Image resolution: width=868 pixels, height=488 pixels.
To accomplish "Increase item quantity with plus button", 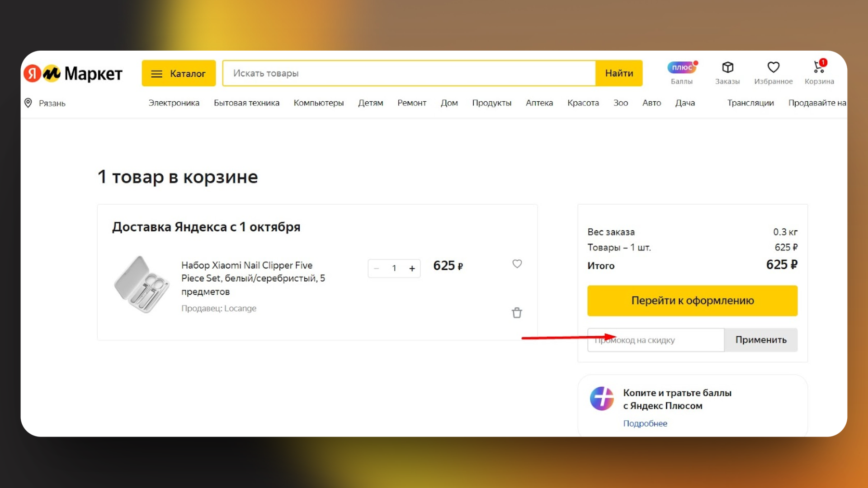I will (412, 268).
